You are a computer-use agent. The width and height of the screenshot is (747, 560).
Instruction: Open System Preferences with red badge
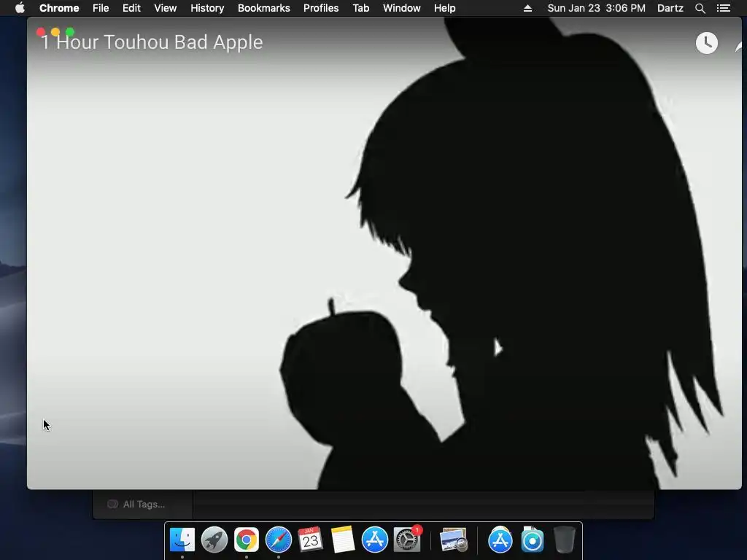pos(407,539)
